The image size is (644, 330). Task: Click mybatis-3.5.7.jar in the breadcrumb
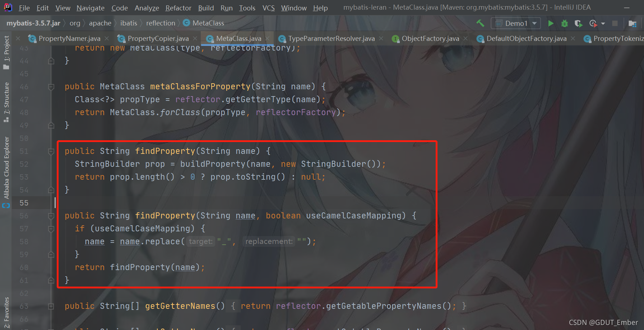33,23
